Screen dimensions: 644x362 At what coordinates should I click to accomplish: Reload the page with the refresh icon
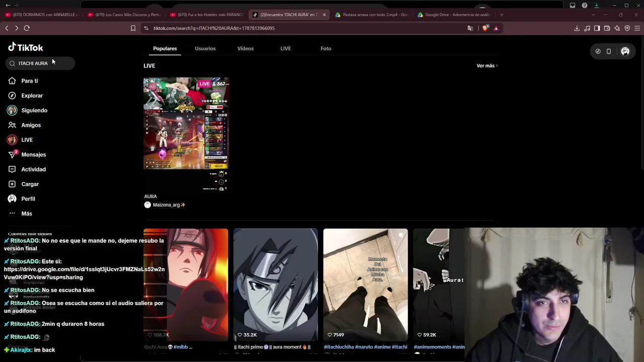coord(27,28)
